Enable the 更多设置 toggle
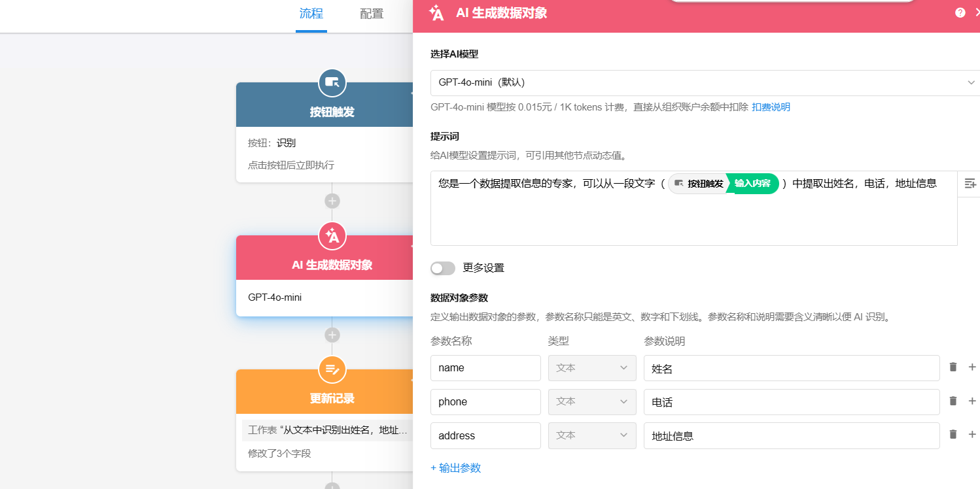980x489 pixels. (443, 268)
